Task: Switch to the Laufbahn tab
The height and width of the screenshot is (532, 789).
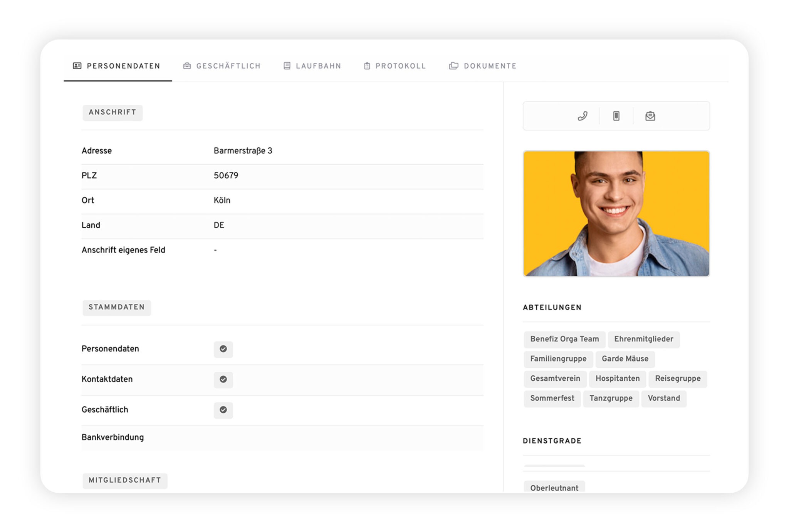Action: click(318, 65)
